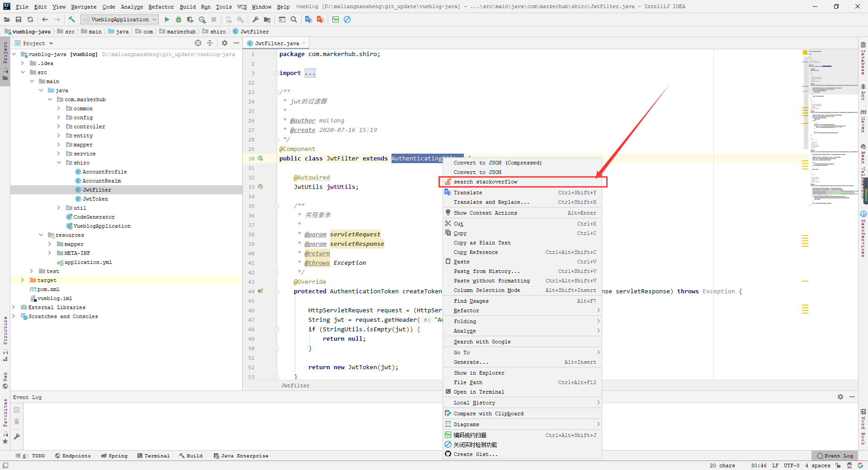The height and width of the screenshot is (470, 868).
Task: Click the blue disable-inspection circle icon
Action: coord(347,19)
